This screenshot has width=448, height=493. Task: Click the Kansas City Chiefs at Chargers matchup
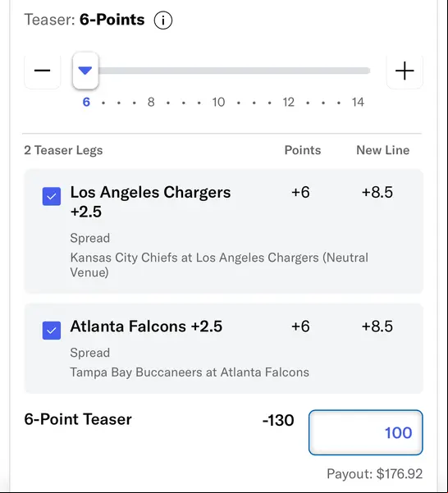219,265
